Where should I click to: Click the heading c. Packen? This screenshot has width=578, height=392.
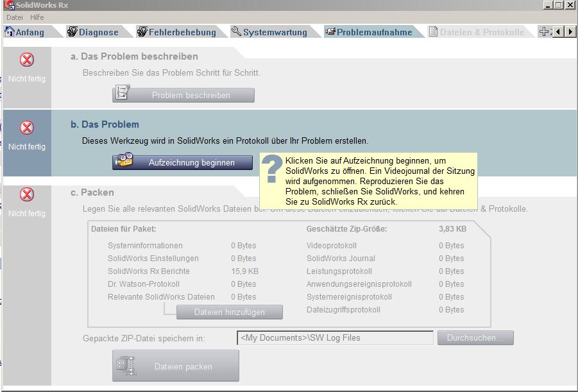(x=92, y=192)
